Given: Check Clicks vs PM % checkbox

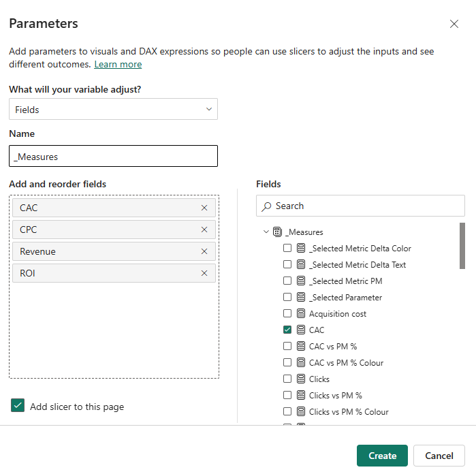Looking at the screenshot, I should coord(287,396).
